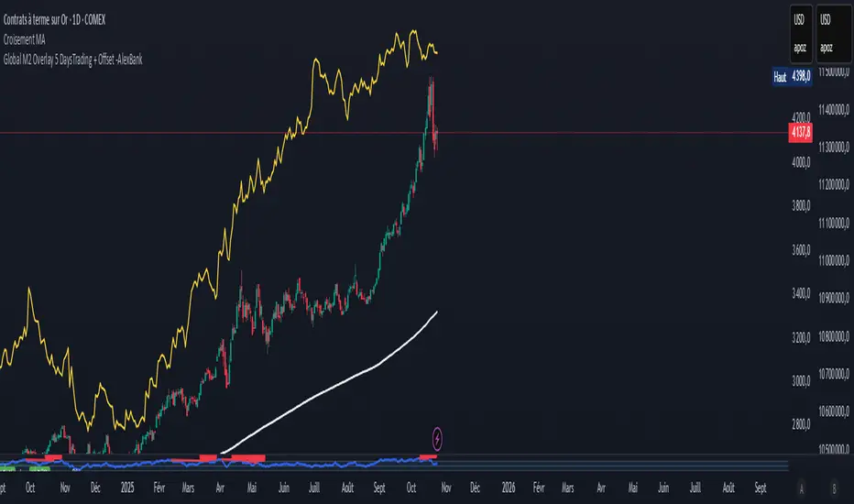Click the 11000000,0 M2 scale value
The width and height of the screenshot is (854, 504).
coord(834,260)
